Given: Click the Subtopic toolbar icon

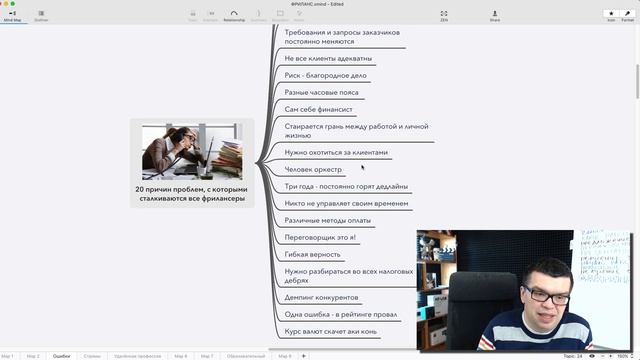Looking at the screenshot, I should click(211, 16).
